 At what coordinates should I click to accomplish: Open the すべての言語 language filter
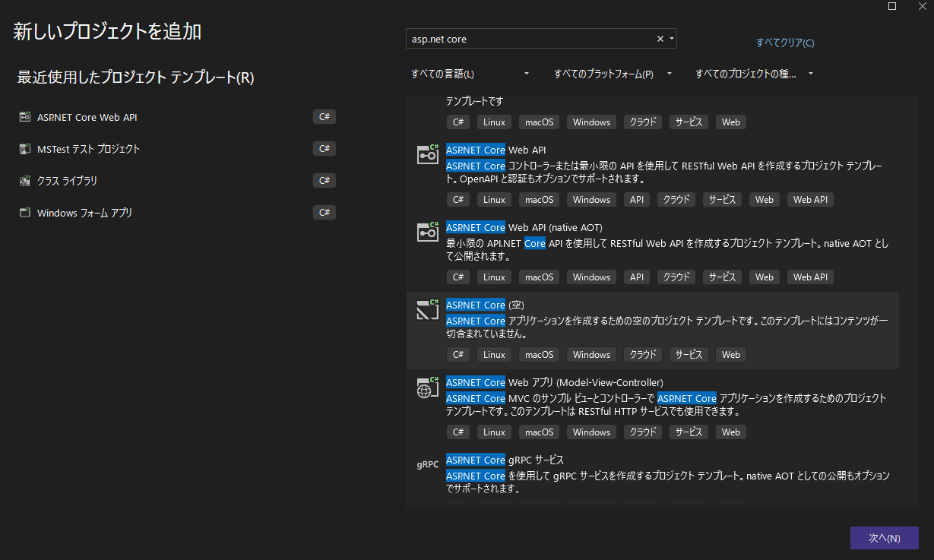coord(470,74)
